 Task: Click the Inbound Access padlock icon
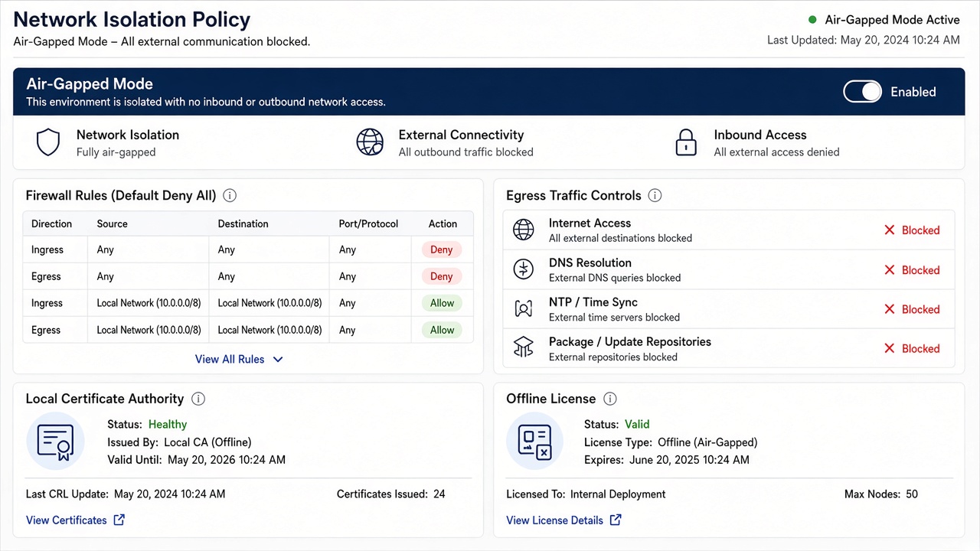click(x=686, y=142)
